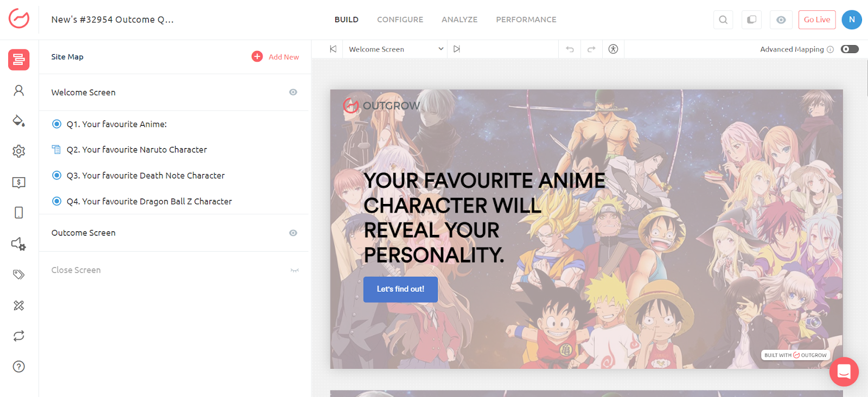Viewport: 868px width, 397px height.
Task: Click the preview eye icon in header
Action: pos(781,20)
